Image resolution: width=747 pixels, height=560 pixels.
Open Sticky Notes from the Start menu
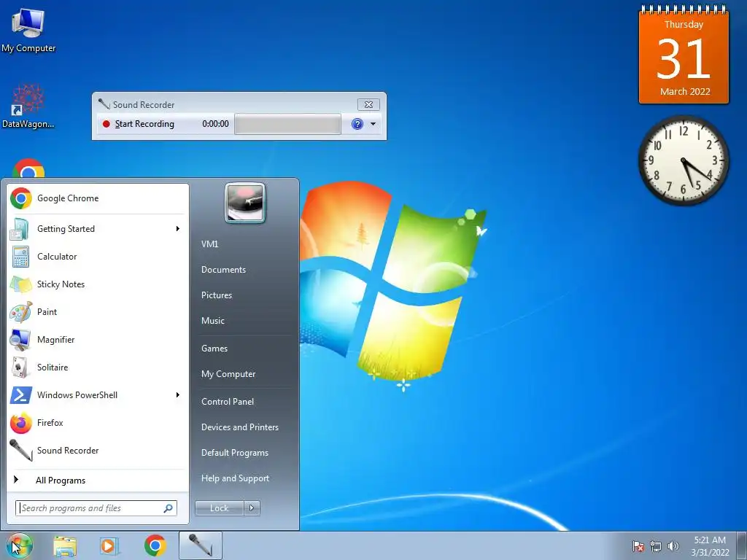tap(98, 284)
